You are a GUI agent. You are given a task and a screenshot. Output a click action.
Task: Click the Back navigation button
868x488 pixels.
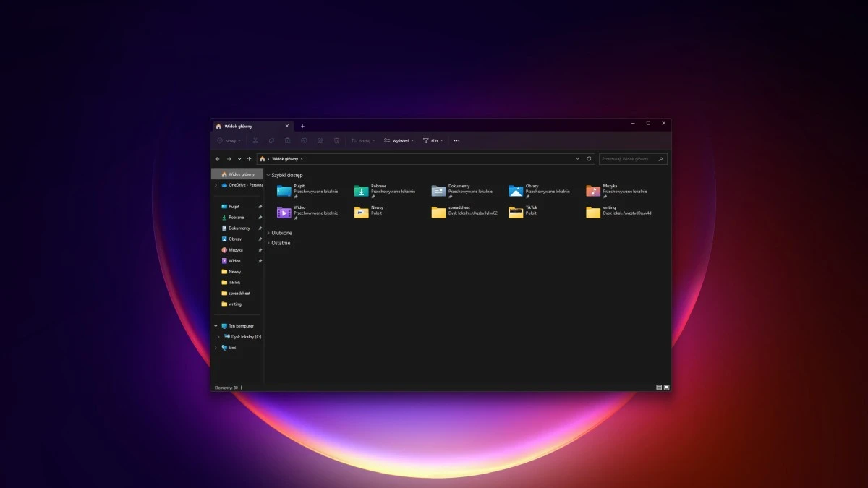217,158
